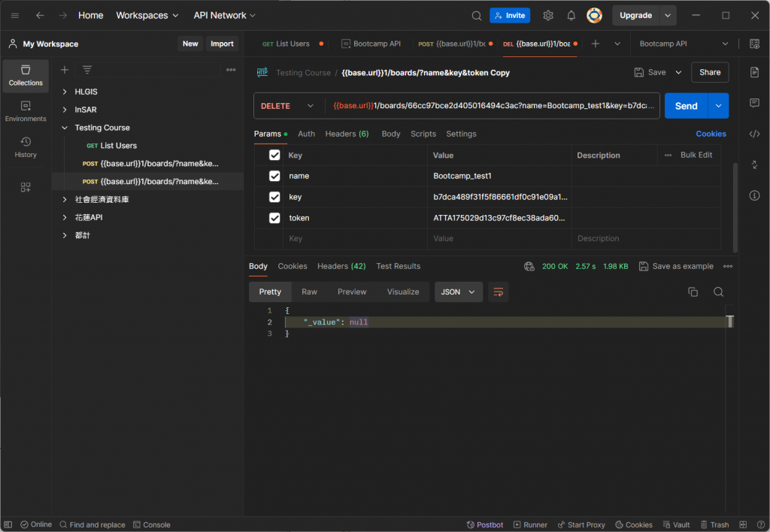Open the search magnifier in header
The image size is (770, 532).
coord(476,16)
